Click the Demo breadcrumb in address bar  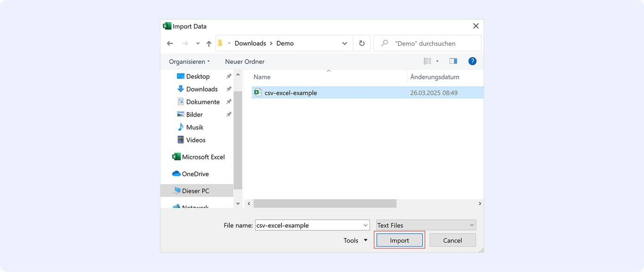(x=285, y=43)
